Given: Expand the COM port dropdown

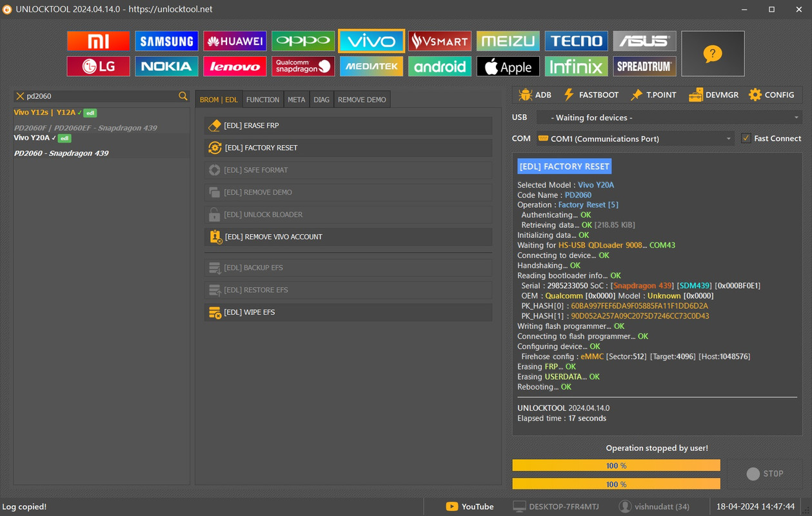Looking at the screenshot, I should point(635,139).
